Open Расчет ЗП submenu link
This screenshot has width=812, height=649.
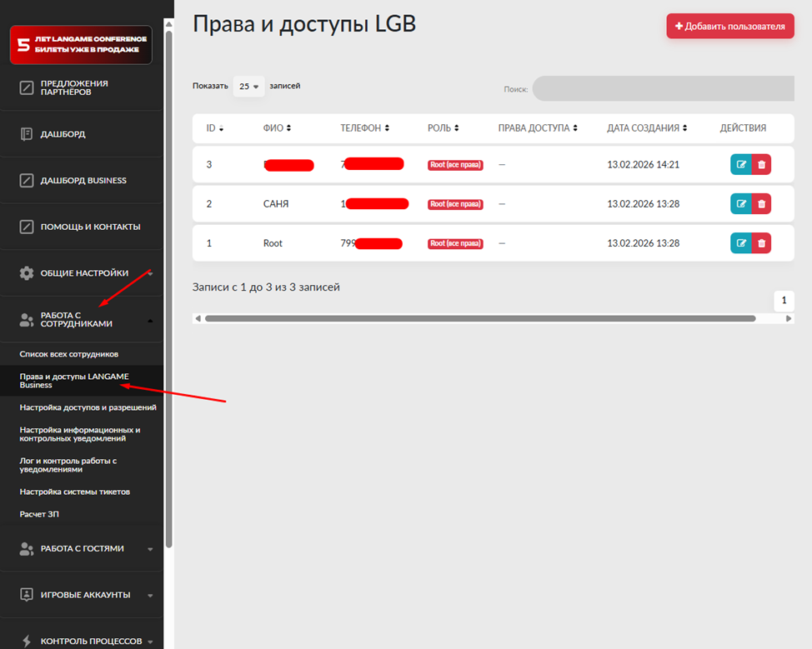[39, 514]
